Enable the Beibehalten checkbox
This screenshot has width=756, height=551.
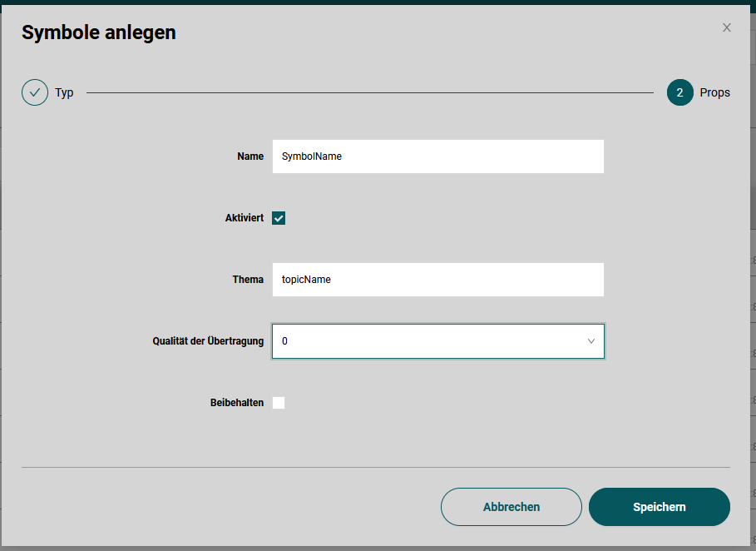[279, 403]
